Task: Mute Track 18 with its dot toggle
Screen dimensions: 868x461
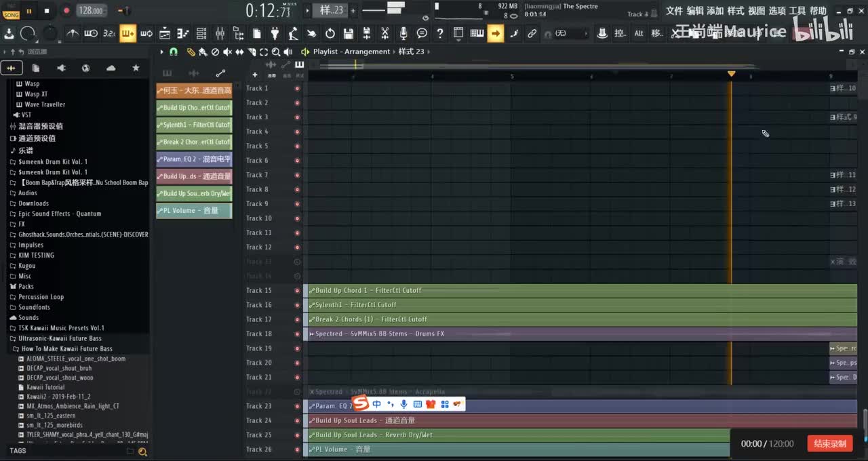Action: tap(297, 334)
